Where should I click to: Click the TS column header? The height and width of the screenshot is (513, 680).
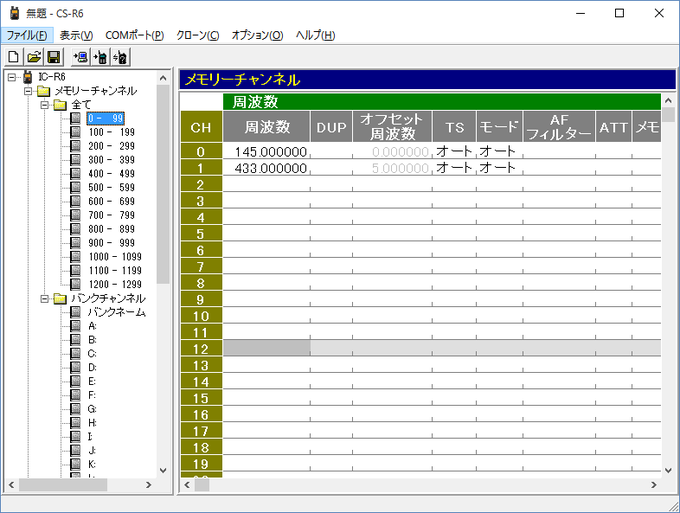point(454,127)
